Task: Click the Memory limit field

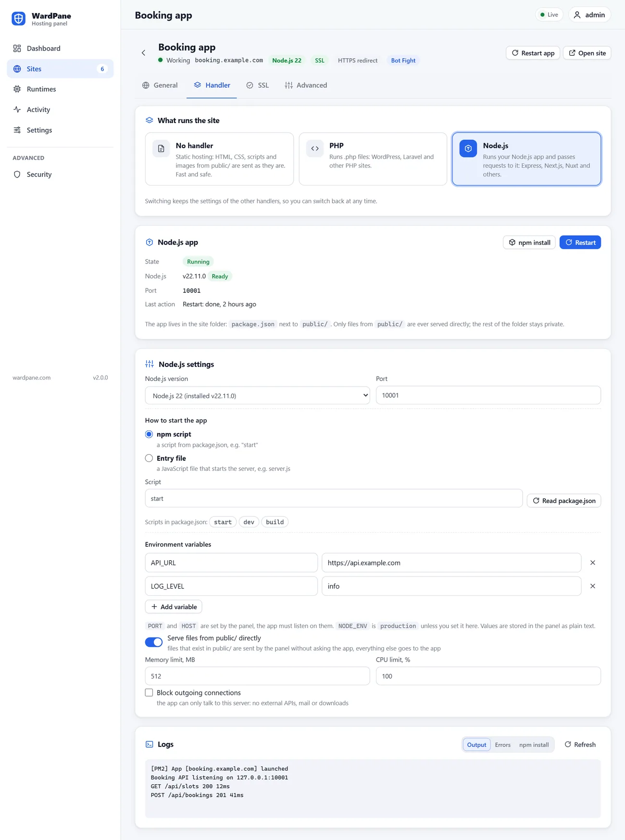Action: (257, 676)
